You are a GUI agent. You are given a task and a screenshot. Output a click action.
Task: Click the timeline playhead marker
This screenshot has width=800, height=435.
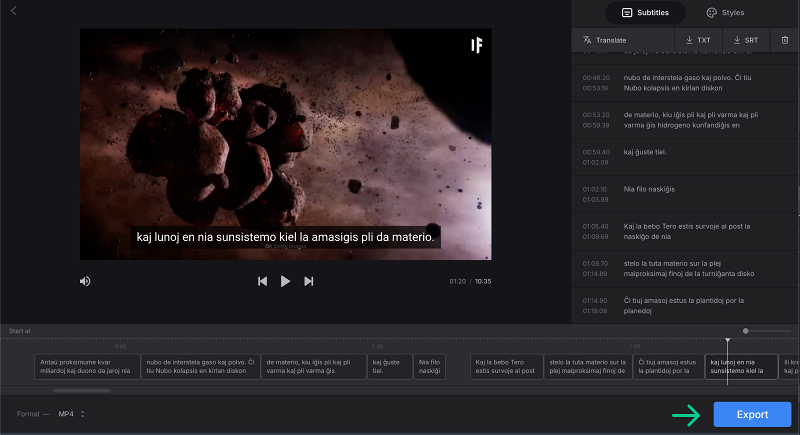pos(728,340)
